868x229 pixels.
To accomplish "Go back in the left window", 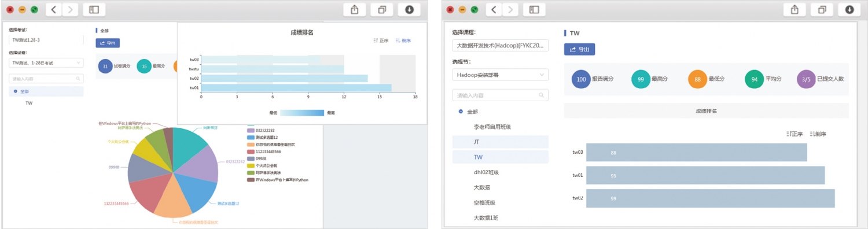I will (x=54, y=9).
